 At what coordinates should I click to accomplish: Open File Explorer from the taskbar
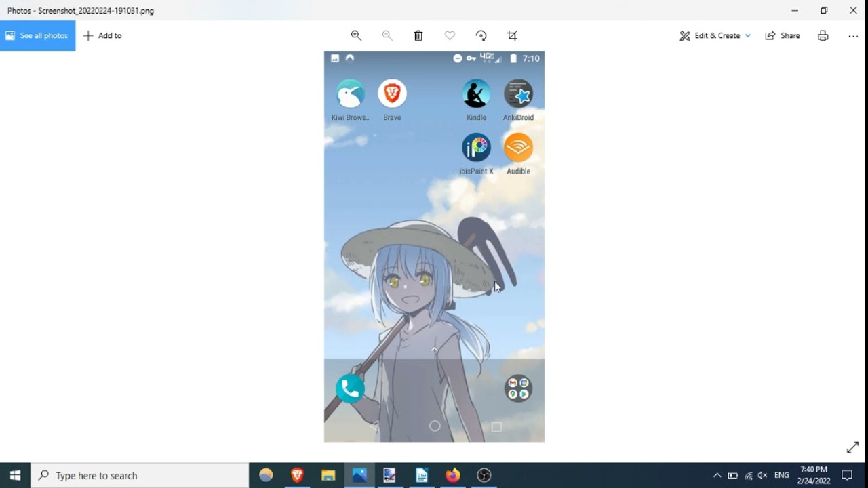pyautogui.click(x=328, y=475)
